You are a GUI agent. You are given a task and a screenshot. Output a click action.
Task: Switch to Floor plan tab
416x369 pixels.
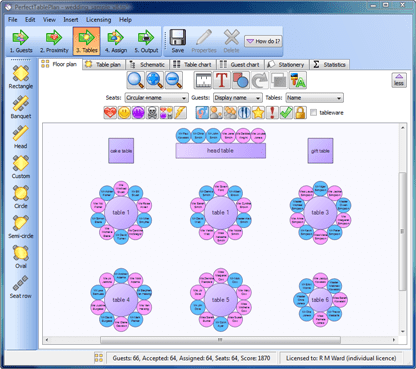click(60, 64)
